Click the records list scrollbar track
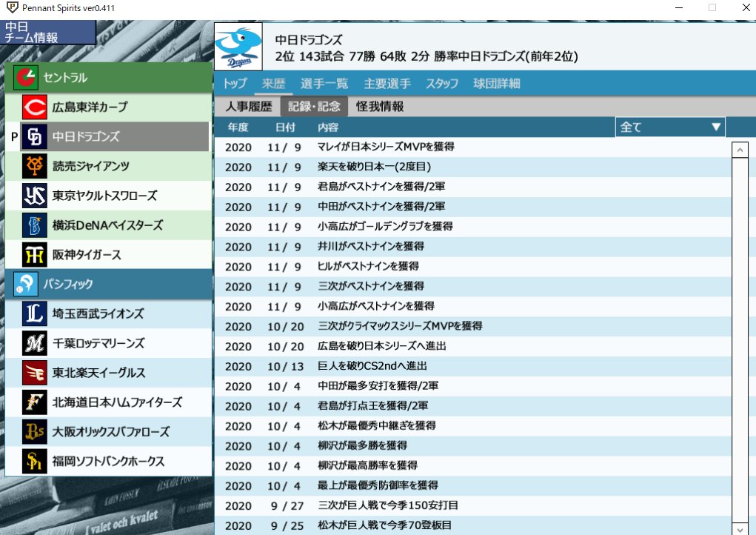The height and width of the screenshot is (535, 756). [740, 339]
